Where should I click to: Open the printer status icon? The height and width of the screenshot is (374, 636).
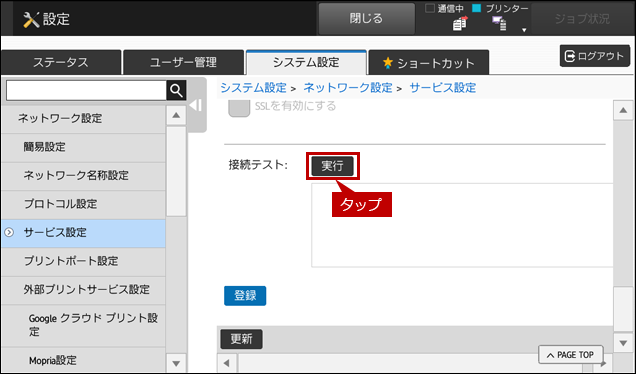coord(499,24)
